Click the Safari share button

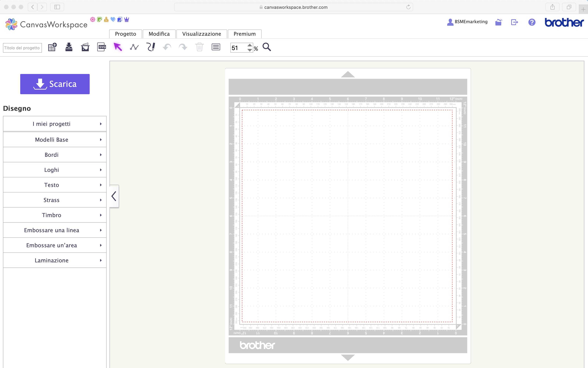coord(553,7)
